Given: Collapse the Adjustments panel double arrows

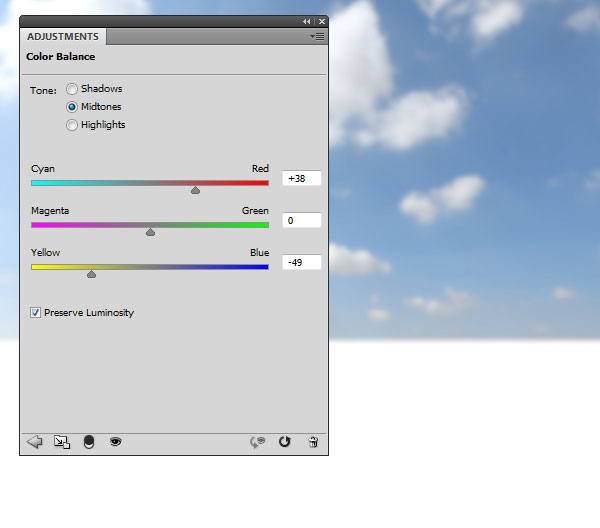Looking at the screenshot, I should click(307, 22).
